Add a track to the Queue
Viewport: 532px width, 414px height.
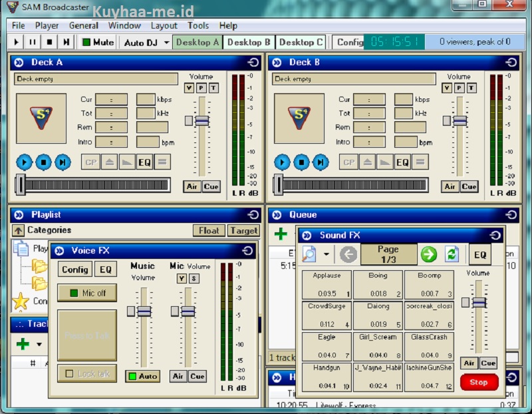[281, 234]
